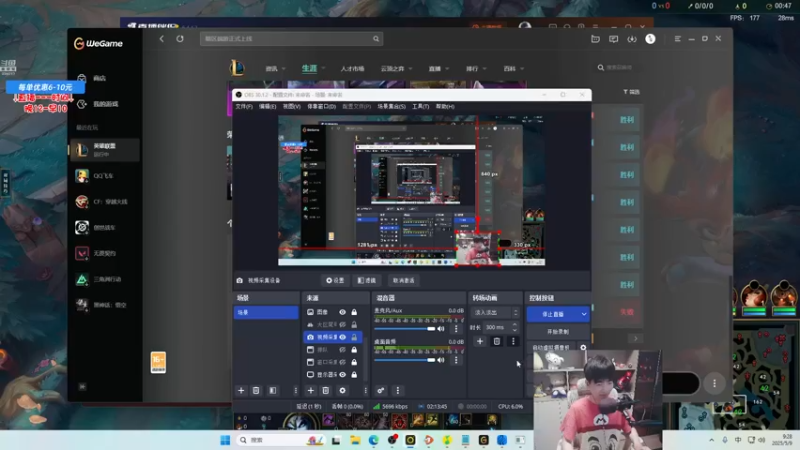Toggle lock on the 图像 source

(x=354, y=312)
